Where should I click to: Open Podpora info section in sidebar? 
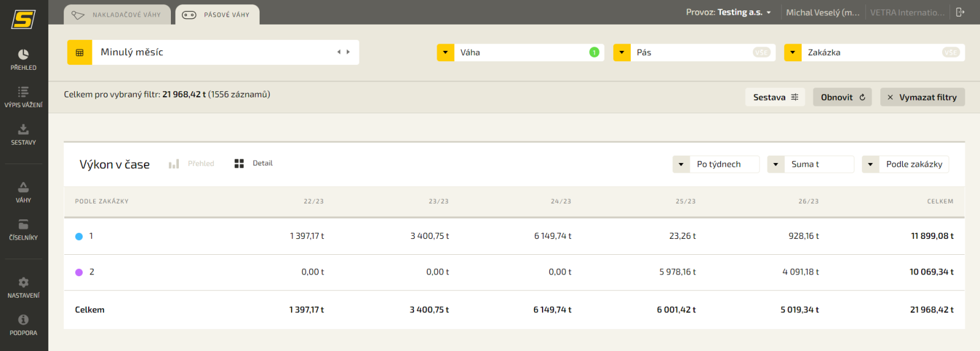(x=23, y=325)
